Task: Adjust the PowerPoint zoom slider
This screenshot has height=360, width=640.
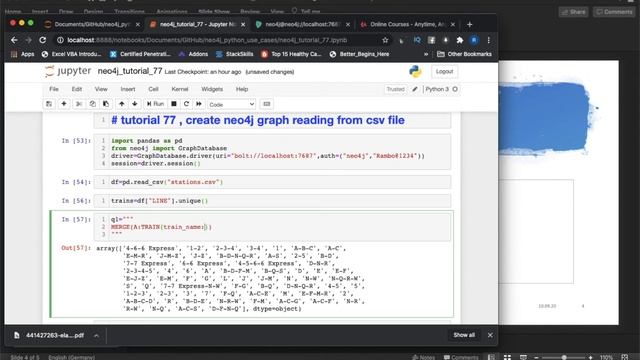Action: coord(564,357)
